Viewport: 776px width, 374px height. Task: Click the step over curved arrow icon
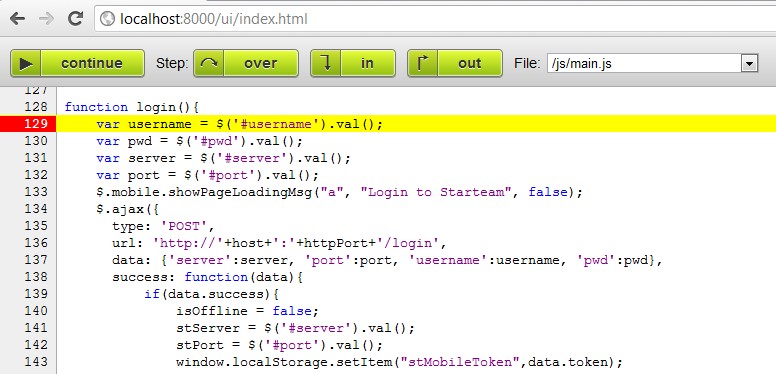tap(209, 63)
